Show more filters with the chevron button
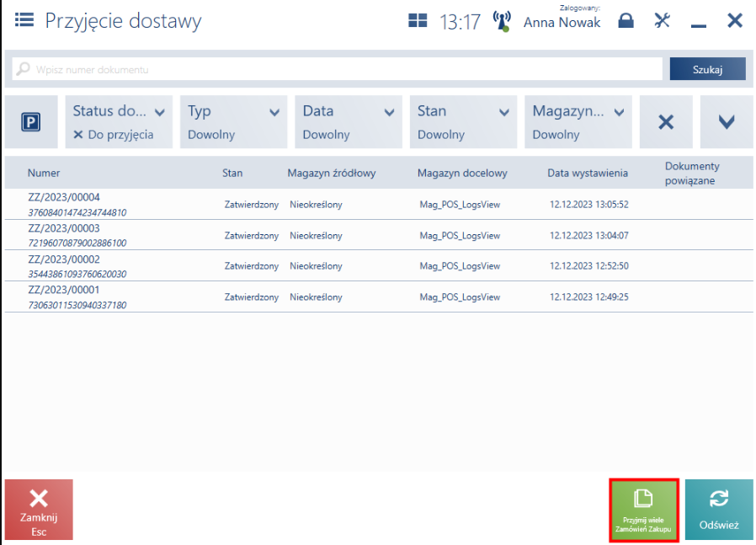 click(x=726, y=122)
